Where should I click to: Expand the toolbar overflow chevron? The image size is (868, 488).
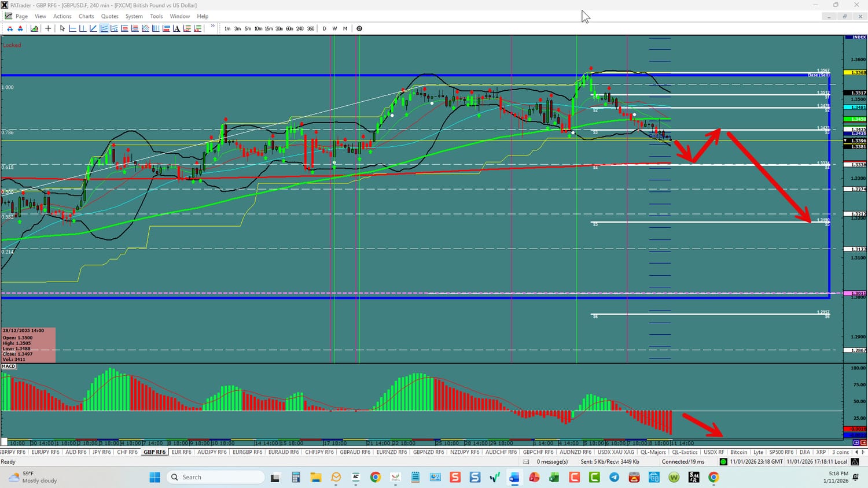pos(212,27)
